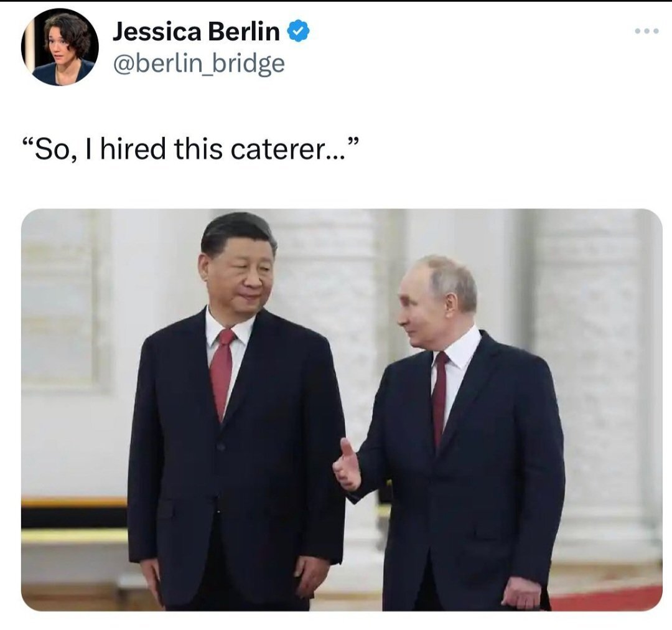Click the hanging hand of the right man
Viewport: 672px width, 630px height.
(x=521, y=593)
